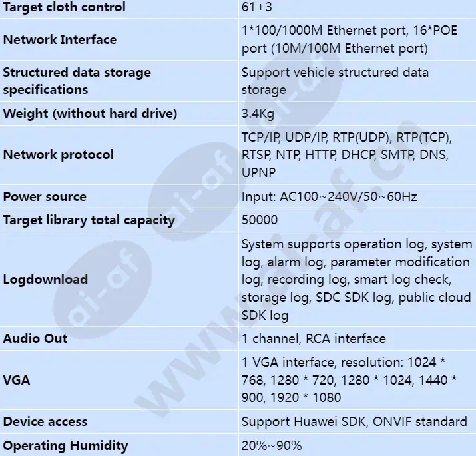Click the Weight (without hard drive) label
This screenshot has width=476, height=456.
90,114
